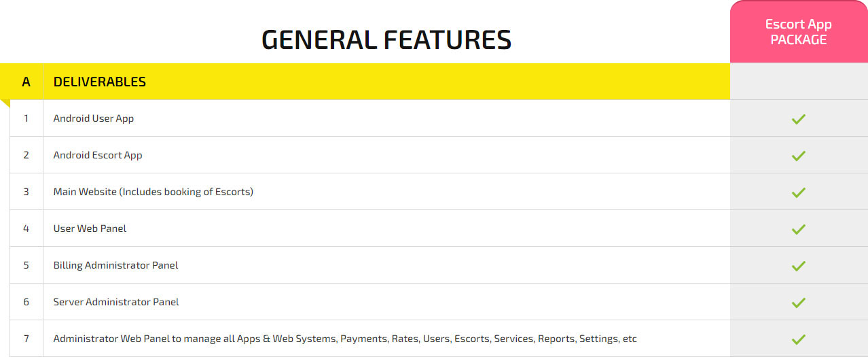Click row number 1 cell

pos(26,118)
